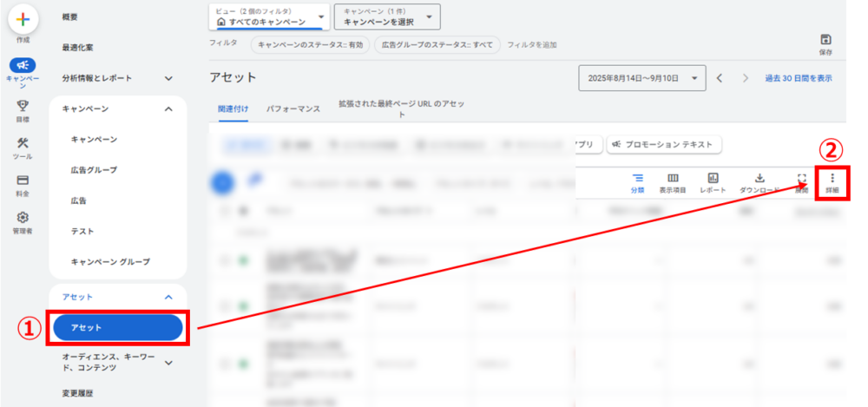Click the Save (保存) floppy disk icon
The height and width of the screenshot is (407, 868).
tap(825, 40)
